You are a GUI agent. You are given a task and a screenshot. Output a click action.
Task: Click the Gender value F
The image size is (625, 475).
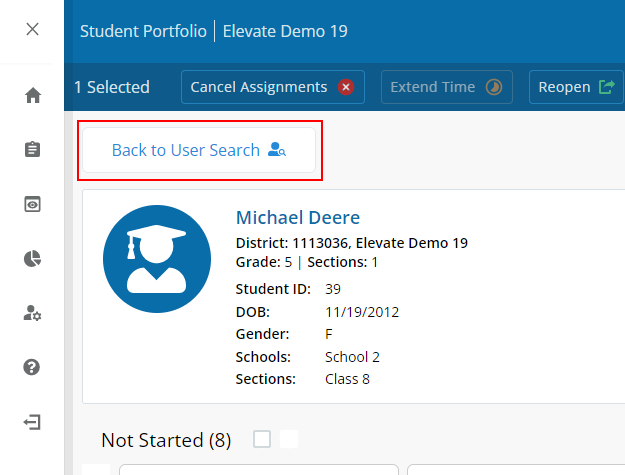point(328,334)
